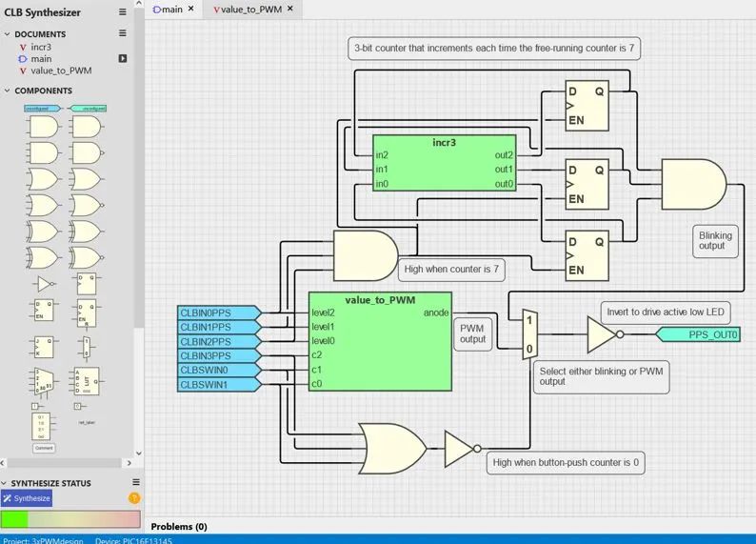Click the orange help icon in Synthesize Status
The image size is (756, 544).
point(134,498)
